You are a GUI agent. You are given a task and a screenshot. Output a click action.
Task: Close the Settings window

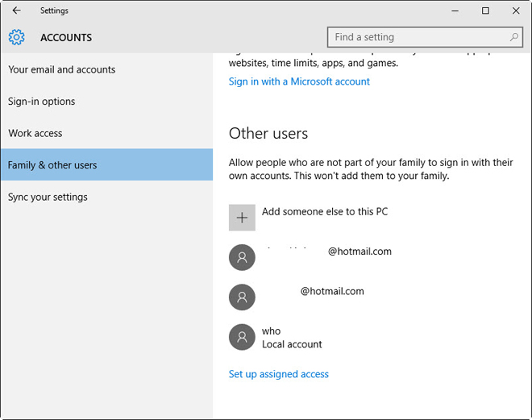point(516,10)
